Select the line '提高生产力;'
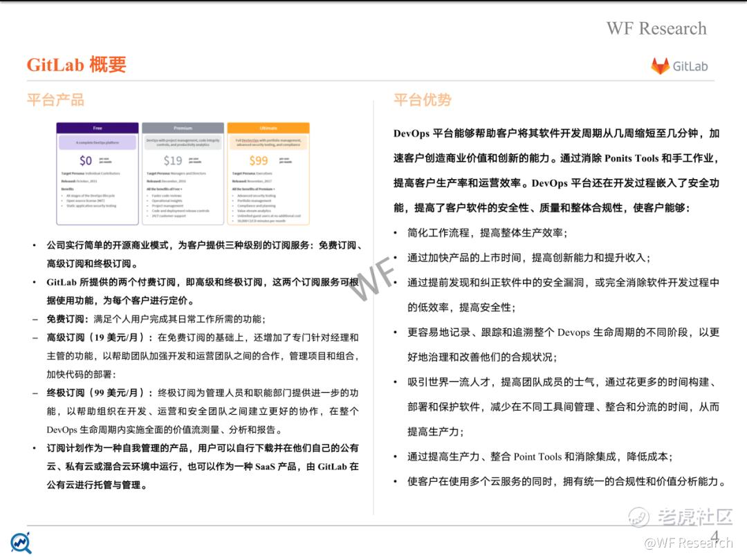 click(x=436, y=432)
